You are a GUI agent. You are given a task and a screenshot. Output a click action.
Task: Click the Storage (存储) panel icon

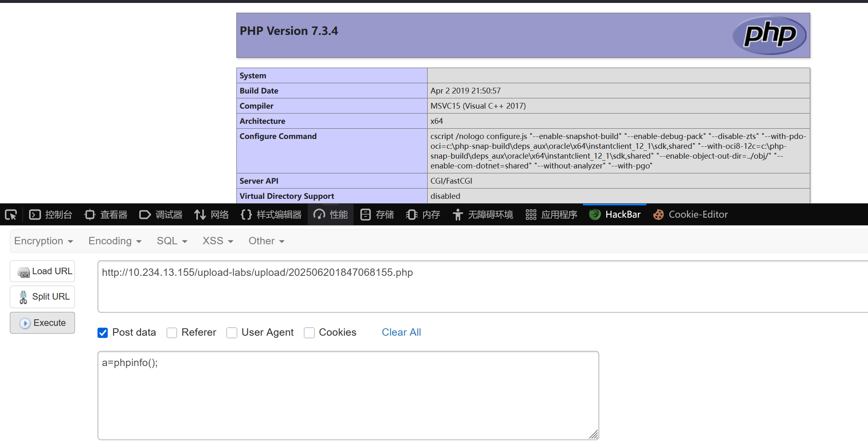(365, 215)
